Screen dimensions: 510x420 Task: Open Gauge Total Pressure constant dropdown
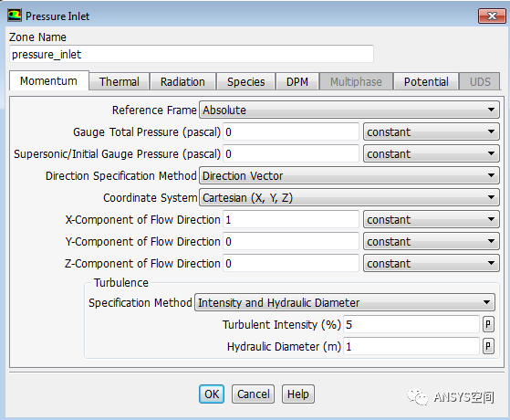pyautogui.click(x=431, y=131)
